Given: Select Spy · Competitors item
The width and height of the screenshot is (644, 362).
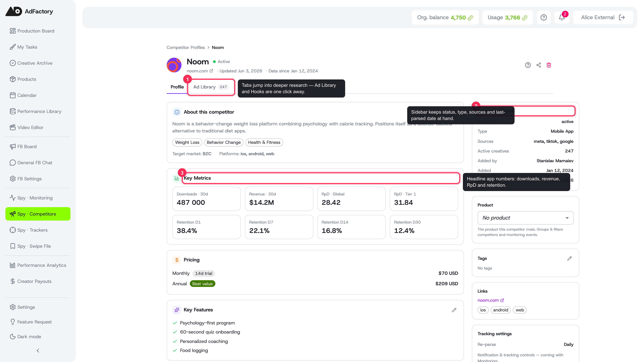Looking at the screenshot, I should 38,214.
